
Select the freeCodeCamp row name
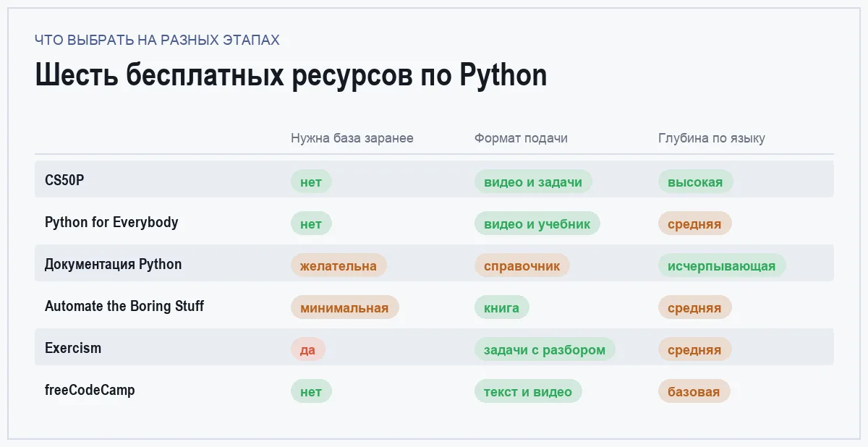pos(90,389)
